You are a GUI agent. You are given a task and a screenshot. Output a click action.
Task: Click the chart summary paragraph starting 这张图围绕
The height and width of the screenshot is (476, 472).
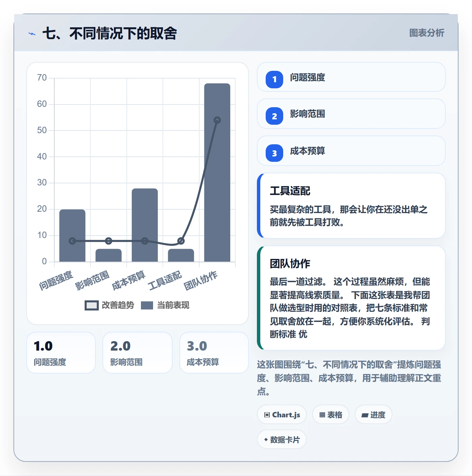349,378
